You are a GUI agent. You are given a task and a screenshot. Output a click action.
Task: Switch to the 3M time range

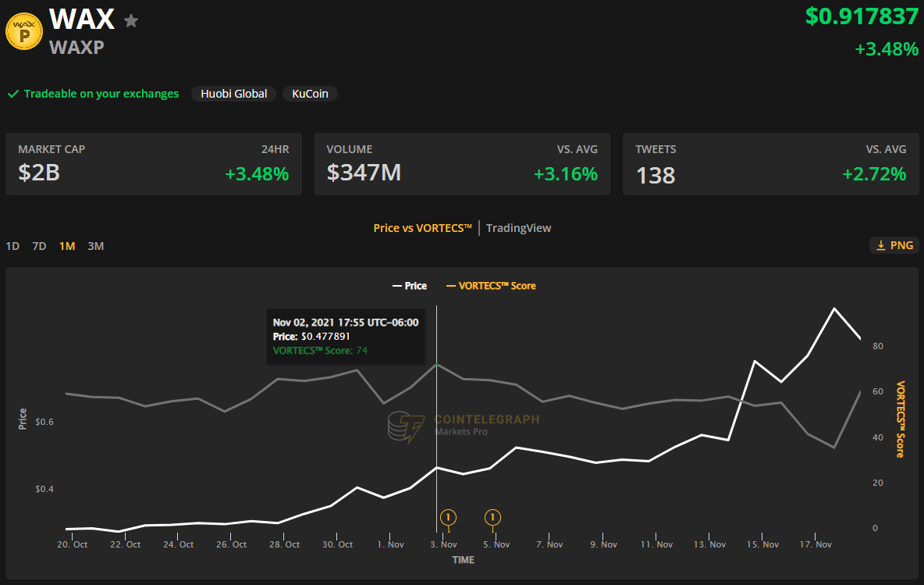[95, 246]
